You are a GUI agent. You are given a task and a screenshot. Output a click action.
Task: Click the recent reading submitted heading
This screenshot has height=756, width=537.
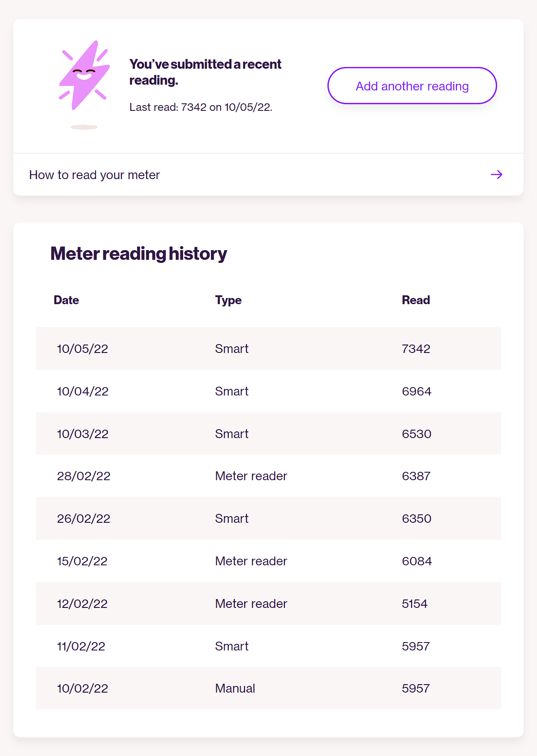205,72
